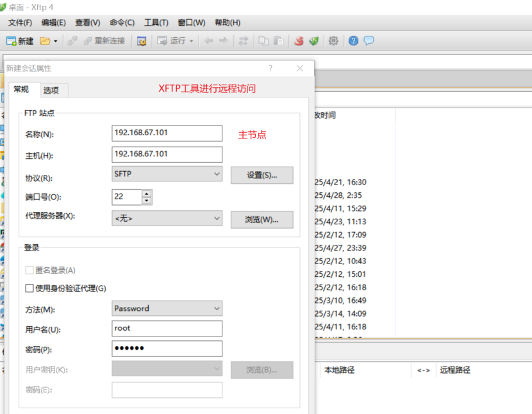Viewport: 532px width, 414px height.
Task: Open the session properties icon in toolbar
Action: click(x=142, y=41)
